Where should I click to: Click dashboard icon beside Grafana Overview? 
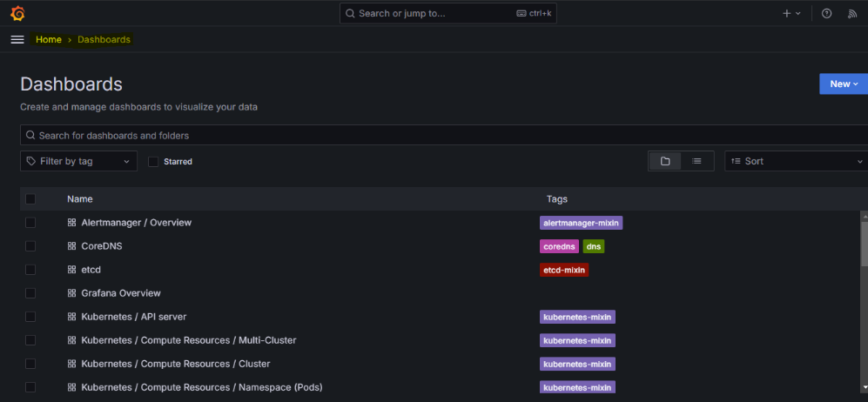pyautogui.click(x=71, y=293)
